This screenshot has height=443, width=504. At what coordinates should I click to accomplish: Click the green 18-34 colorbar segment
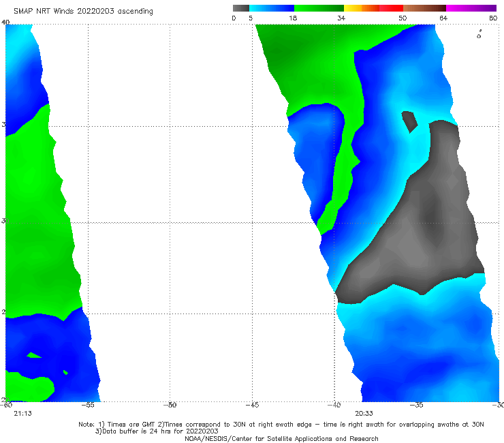click(319, 8)
